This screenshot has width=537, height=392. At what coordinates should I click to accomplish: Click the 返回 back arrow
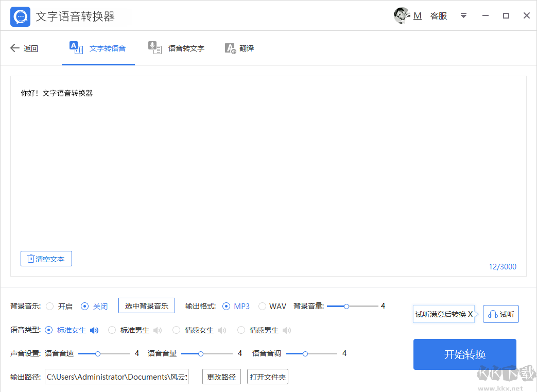(x=15, y=48)
